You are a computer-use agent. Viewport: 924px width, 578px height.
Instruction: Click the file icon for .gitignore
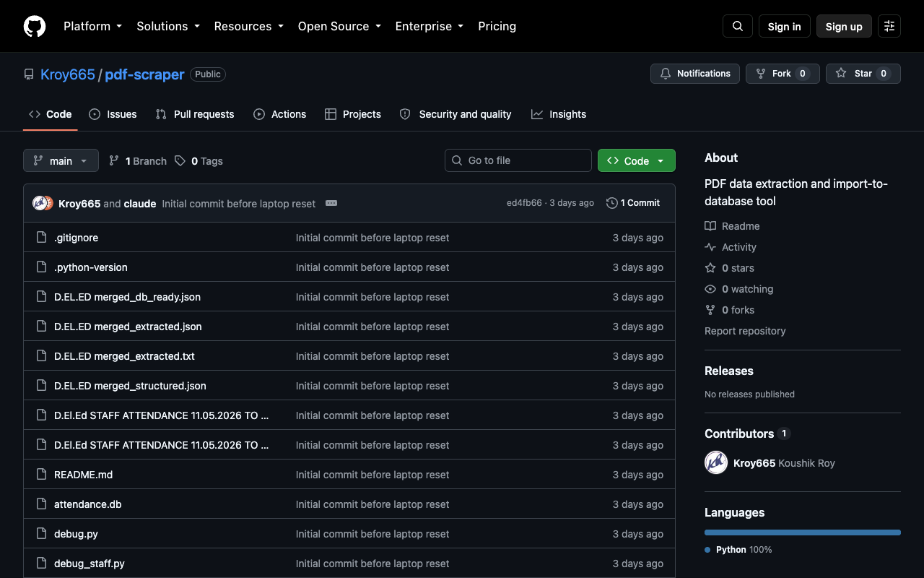pos(42,238)
